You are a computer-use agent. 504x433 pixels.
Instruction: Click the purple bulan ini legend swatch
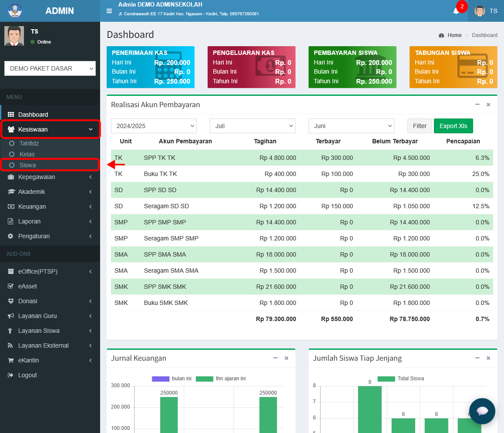click(x=161, y=379)
